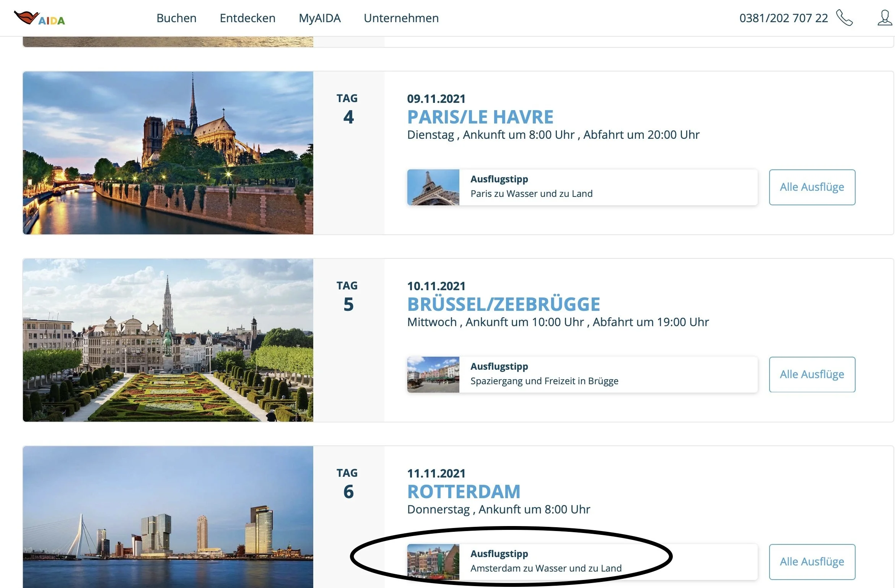Screen dimensions: 895x588
Task: Open the user account profile icon
Action: pyautogui.click(x=884, y=18)
